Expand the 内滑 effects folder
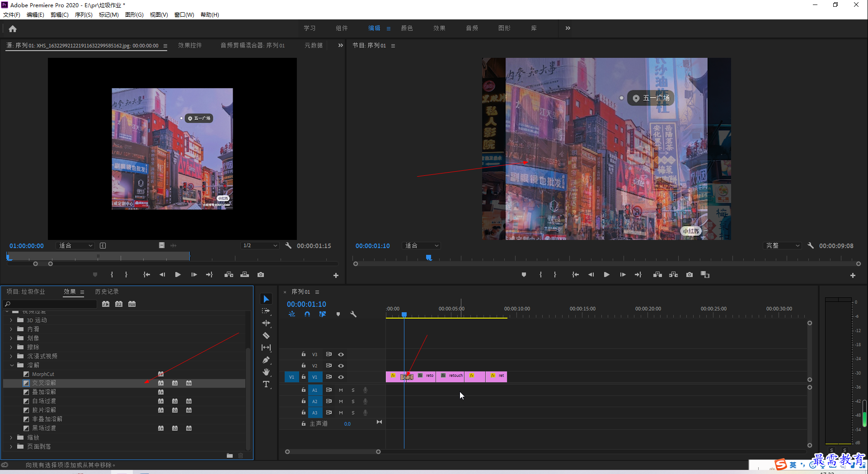The height and width of the screenshot is (474, 868). tap(11, 329)
